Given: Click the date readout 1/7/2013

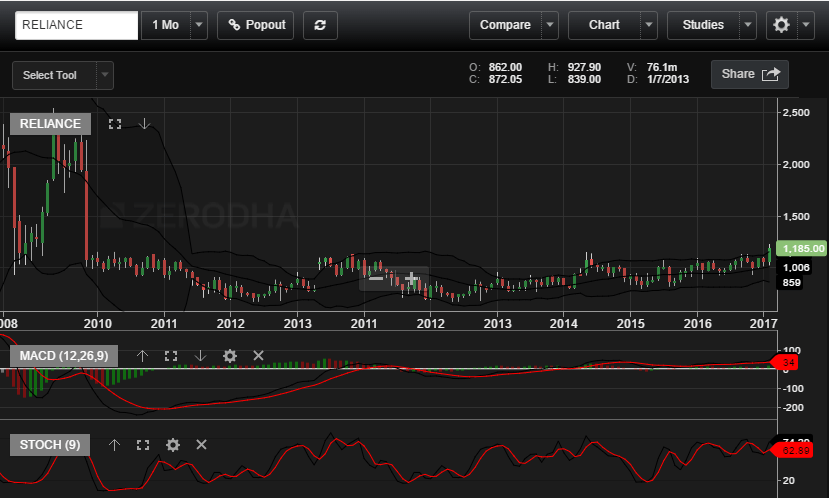Looking at the screenshot, I should [x=668, y=79].
